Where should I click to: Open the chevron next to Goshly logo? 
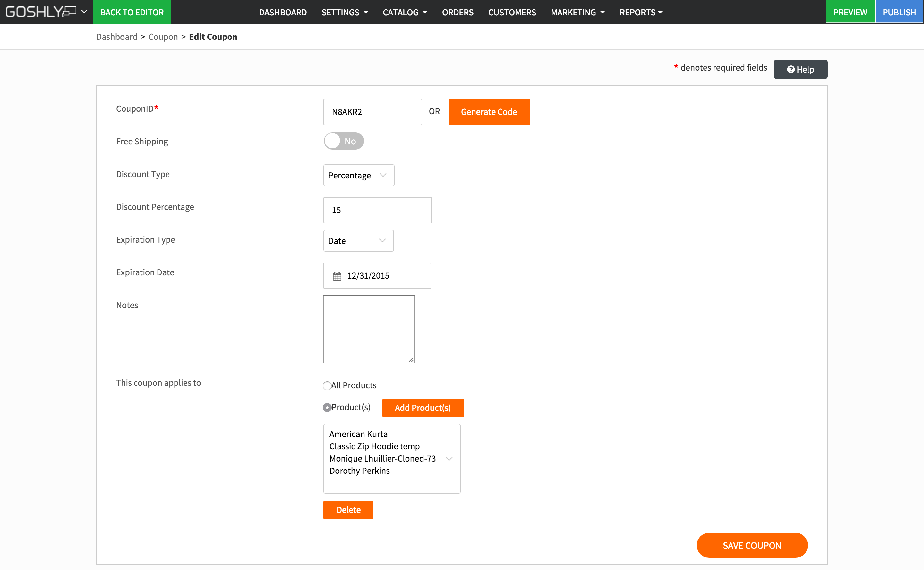pos(84,11)
